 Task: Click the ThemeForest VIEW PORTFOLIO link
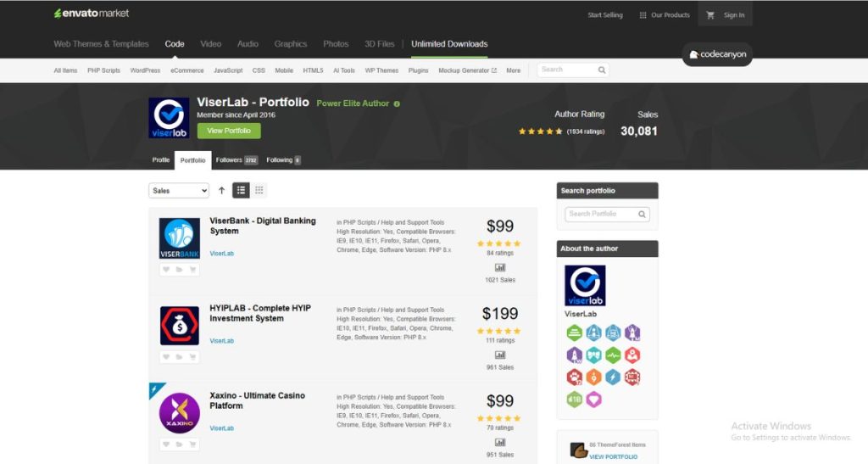(614, 457)
